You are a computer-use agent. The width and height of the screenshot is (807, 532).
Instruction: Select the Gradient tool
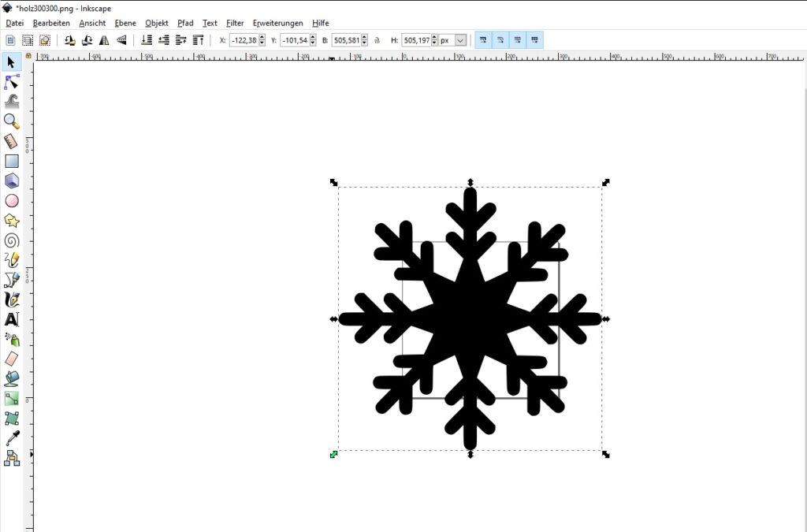point(11,398)
